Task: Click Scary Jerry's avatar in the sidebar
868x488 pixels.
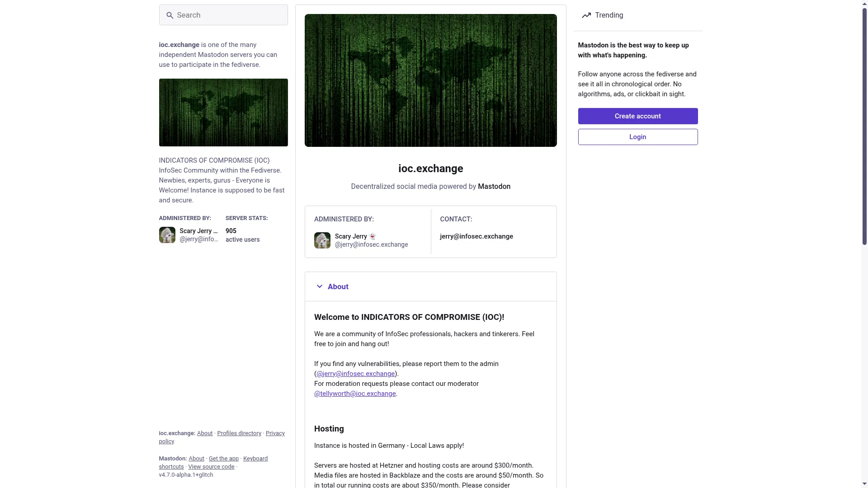Action: (x=167, y=235)
